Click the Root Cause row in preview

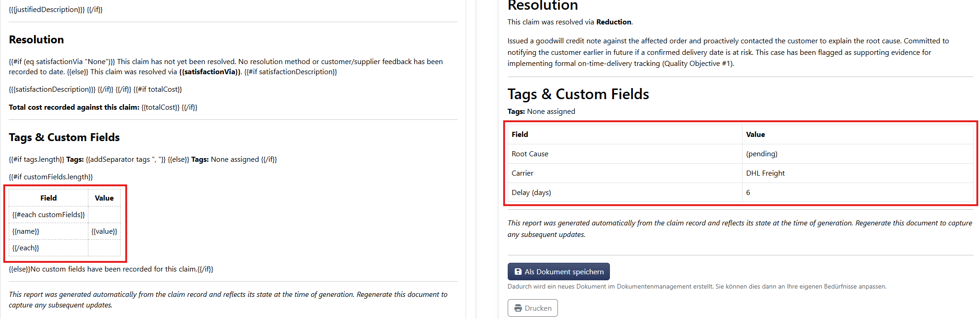coord(740,154)
